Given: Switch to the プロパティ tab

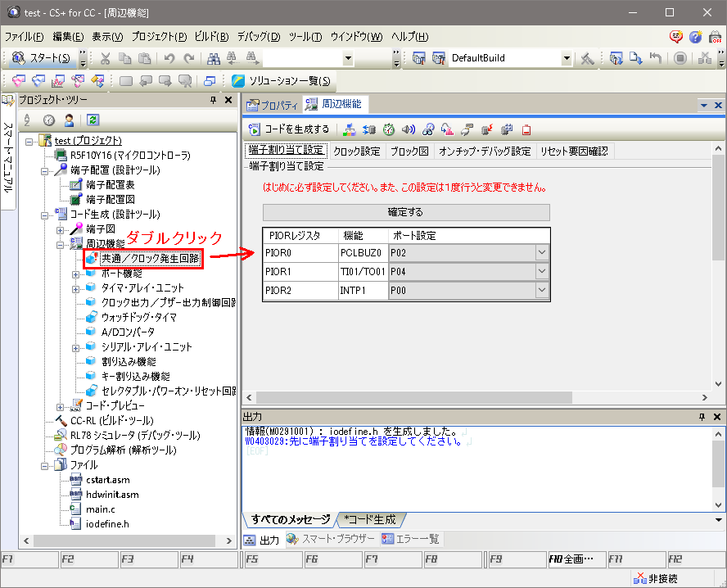Looking at the screenshot, I should [272, 105].
